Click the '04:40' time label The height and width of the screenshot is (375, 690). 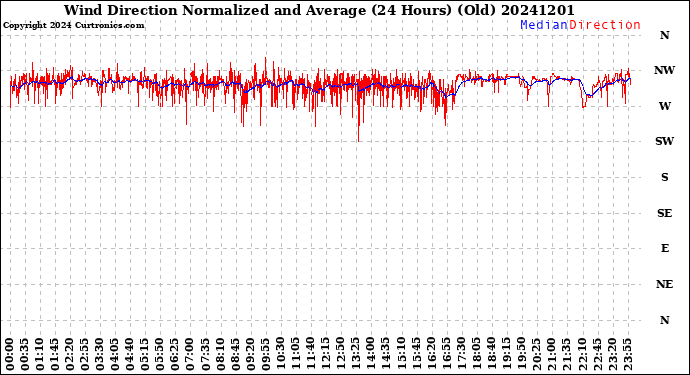click(130, 354)
